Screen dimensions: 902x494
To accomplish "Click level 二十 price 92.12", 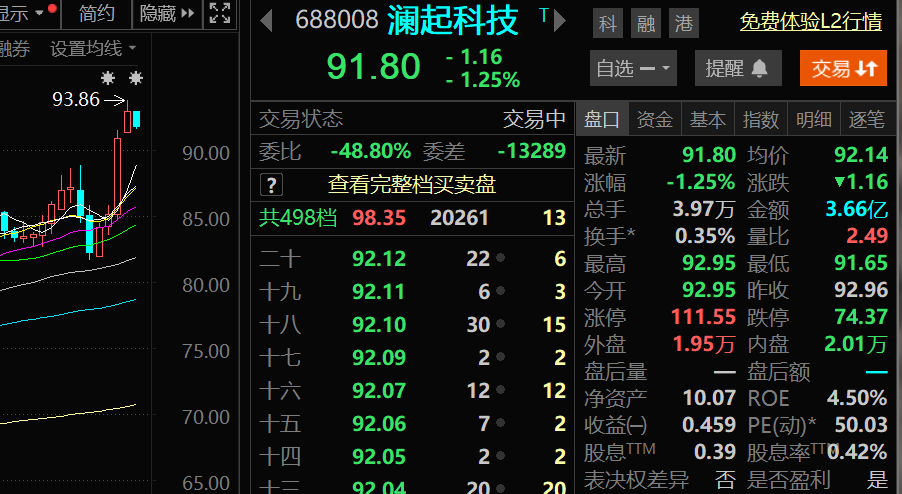I will point(379,259).
